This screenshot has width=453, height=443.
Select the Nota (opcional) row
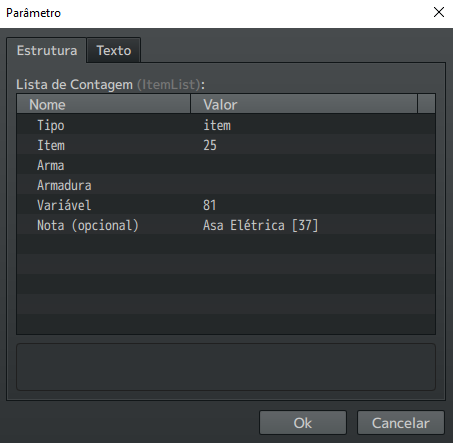pos(226,224)
